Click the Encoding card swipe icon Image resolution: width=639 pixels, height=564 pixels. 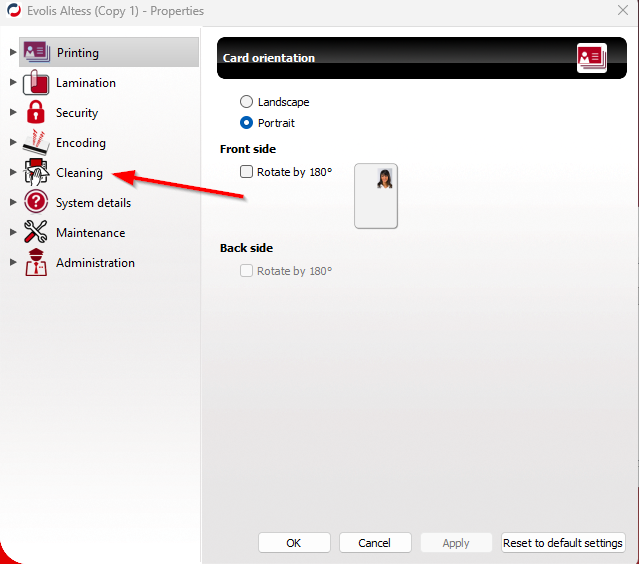point(36,142)
